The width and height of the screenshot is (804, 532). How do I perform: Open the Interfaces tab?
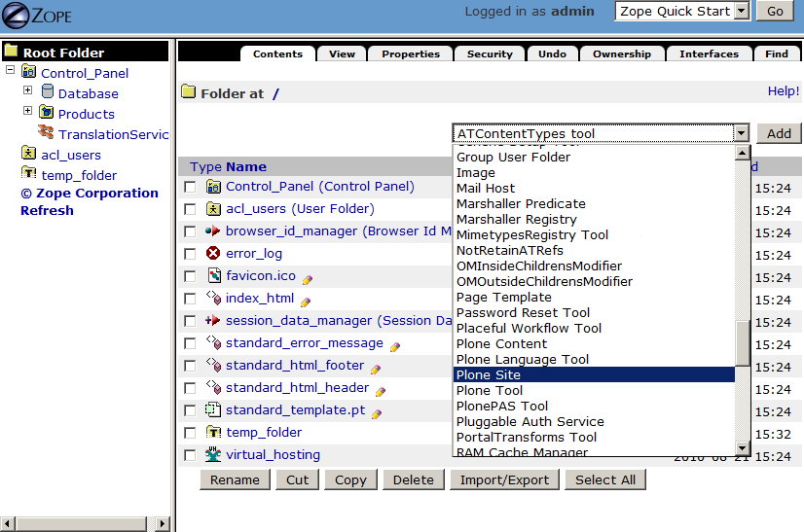(710, 53)
